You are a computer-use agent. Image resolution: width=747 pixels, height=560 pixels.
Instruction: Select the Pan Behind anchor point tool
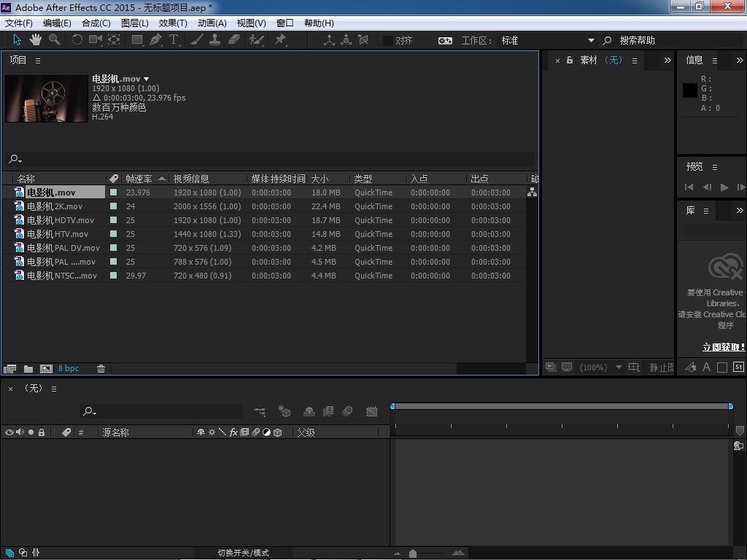(114, 40)
